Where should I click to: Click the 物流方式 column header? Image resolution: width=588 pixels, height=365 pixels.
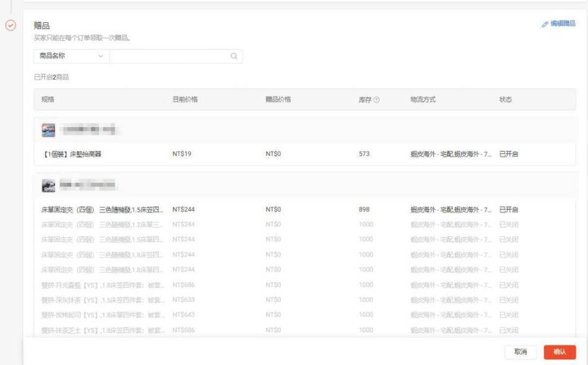click(423, 100)
